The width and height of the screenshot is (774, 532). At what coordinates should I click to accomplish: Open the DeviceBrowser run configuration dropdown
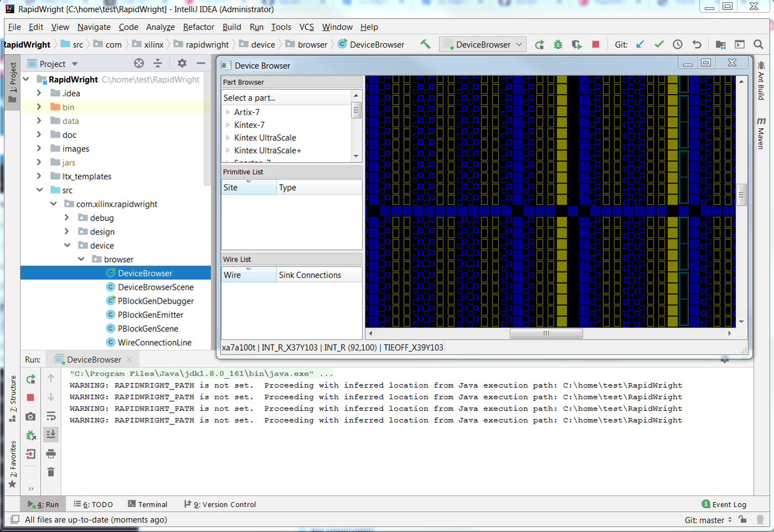[x=483, y=44]
